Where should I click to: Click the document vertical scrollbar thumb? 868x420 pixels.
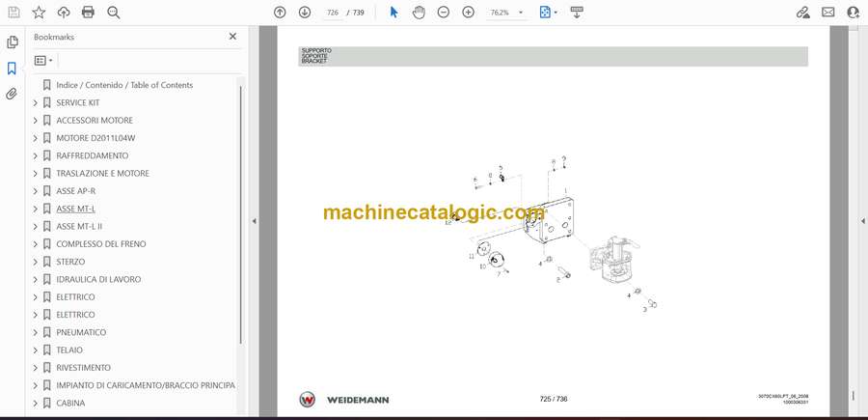pos(854,396)
